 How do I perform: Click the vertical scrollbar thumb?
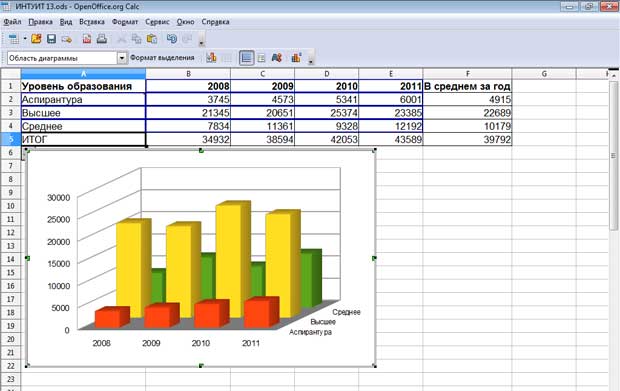click(613, 156)
